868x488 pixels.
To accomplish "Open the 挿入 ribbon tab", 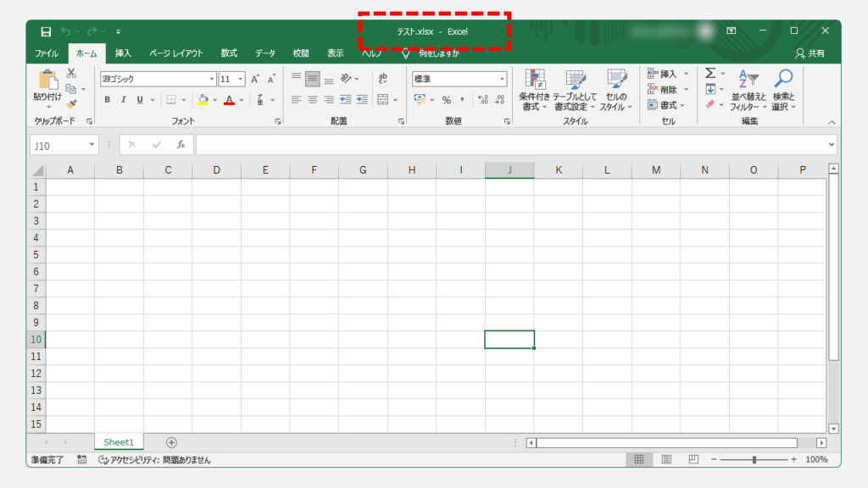I will click(123, 53).
